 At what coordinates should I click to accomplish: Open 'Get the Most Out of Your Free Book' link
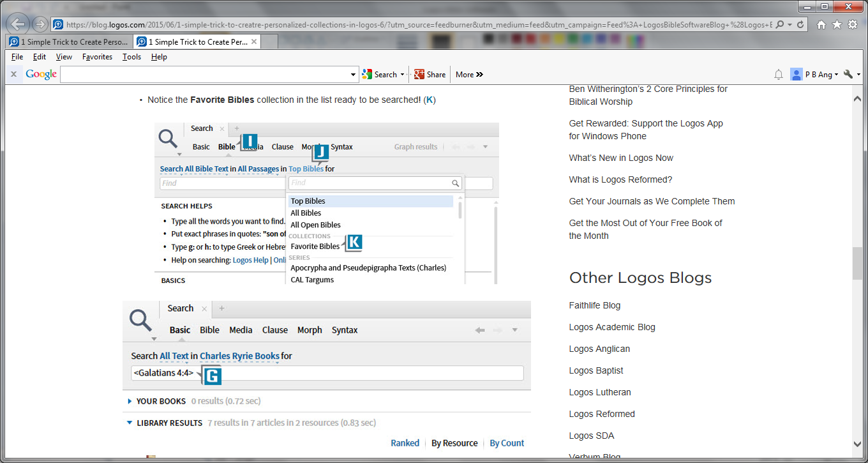point(645,229)
